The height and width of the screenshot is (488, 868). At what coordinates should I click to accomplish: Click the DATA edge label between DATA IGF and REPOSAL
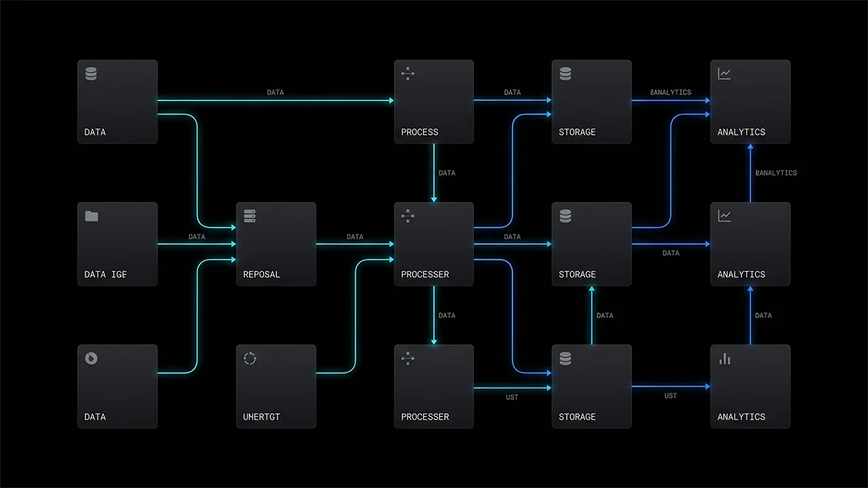click(197, 237)
